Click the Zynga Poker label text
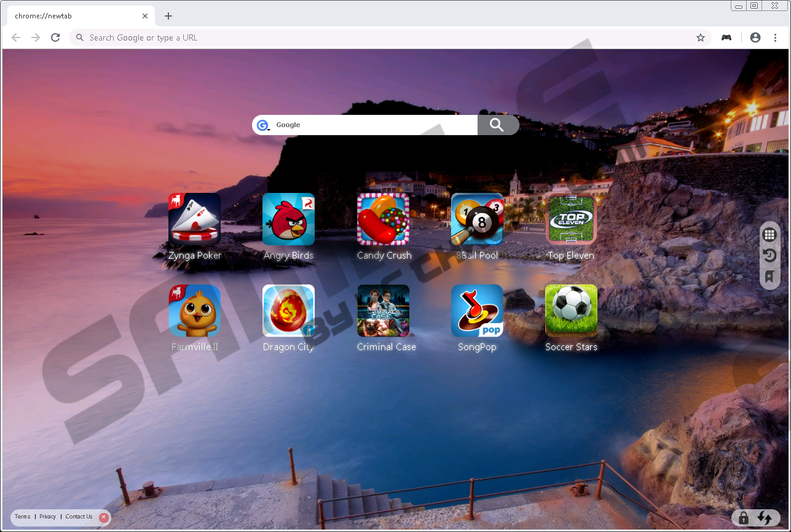Screen dimensions: 791x532 [x=195, y=256]
